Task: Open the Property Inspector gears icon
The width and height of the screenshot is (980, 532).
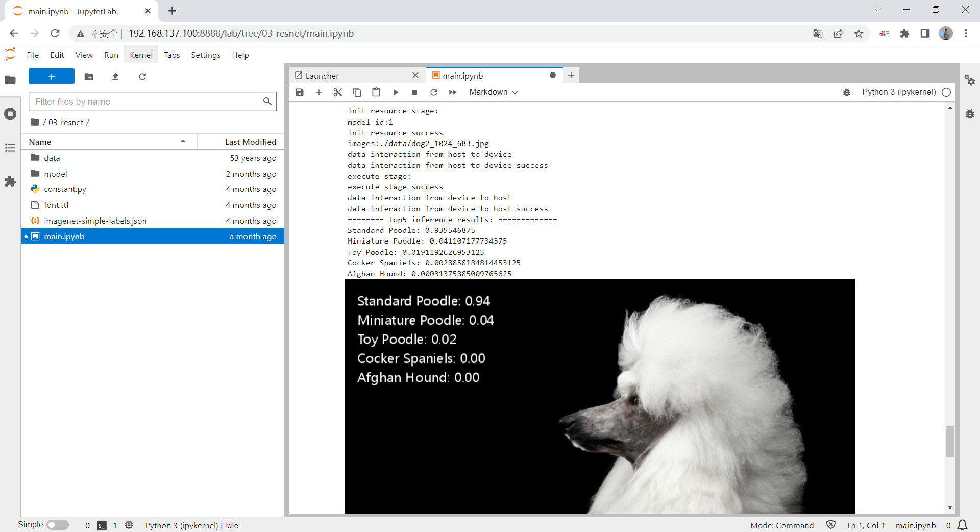Action: click(970, 80)
